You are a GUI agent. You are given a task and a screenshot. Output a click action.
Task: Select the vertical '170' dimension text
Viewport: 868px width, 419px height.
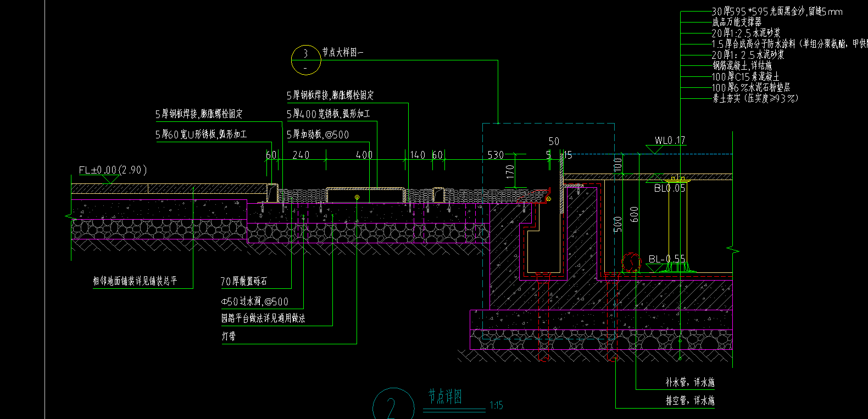510,172
